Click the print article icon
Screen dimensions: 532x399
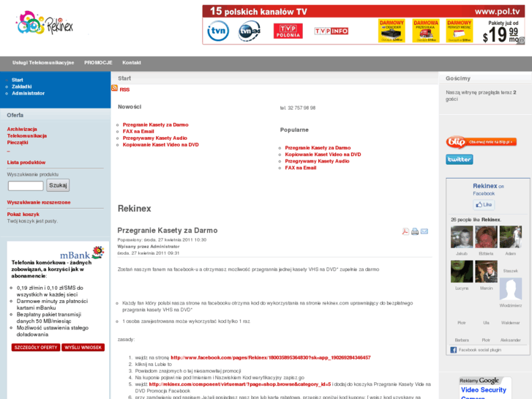[x=415, y=231]
